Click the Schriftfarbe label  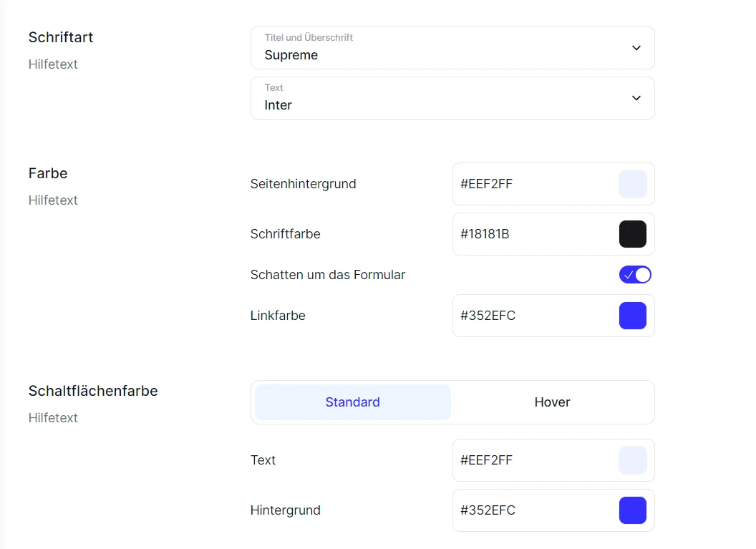(x=286, y=234)
